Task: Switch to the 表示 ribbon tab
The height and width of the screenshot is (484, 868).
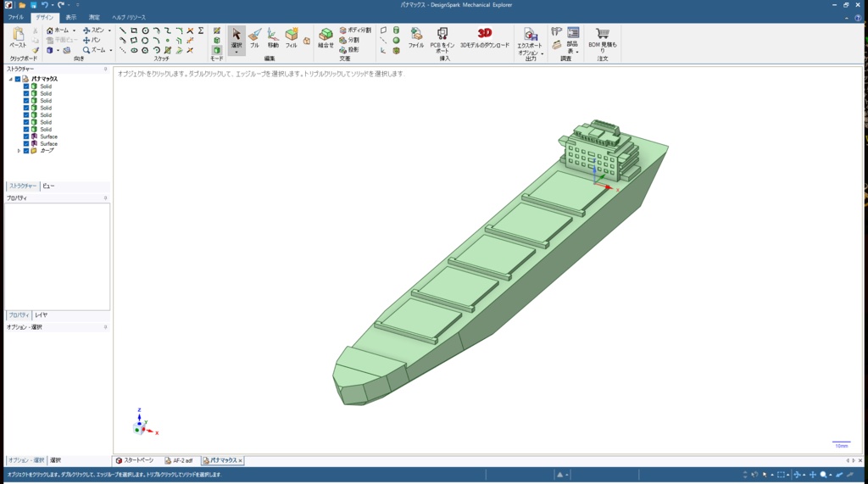Action: 71,18
